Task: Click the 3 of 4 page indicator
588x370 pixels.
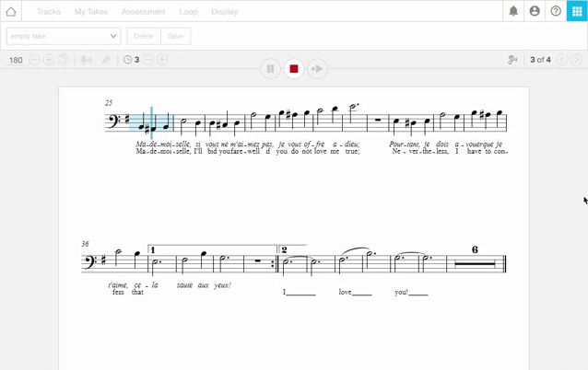Action: click(540, 60)
